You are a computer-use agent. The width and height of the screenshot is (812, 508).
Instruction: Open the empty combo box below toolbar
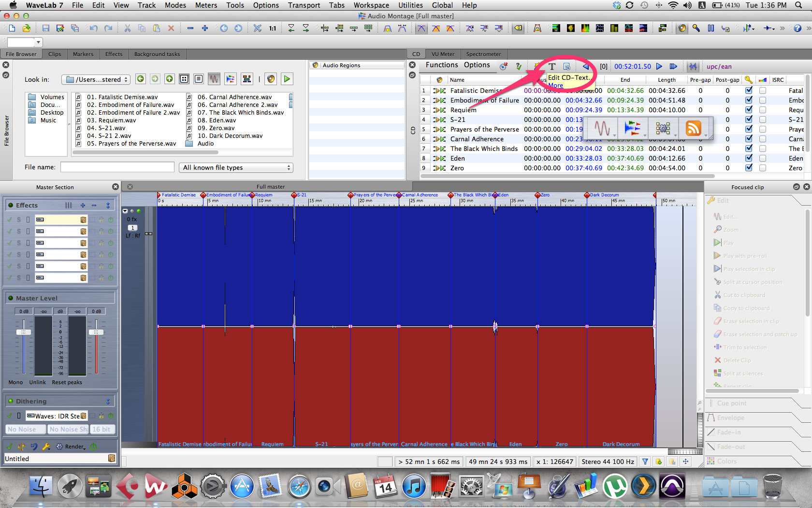pos(25,42)
